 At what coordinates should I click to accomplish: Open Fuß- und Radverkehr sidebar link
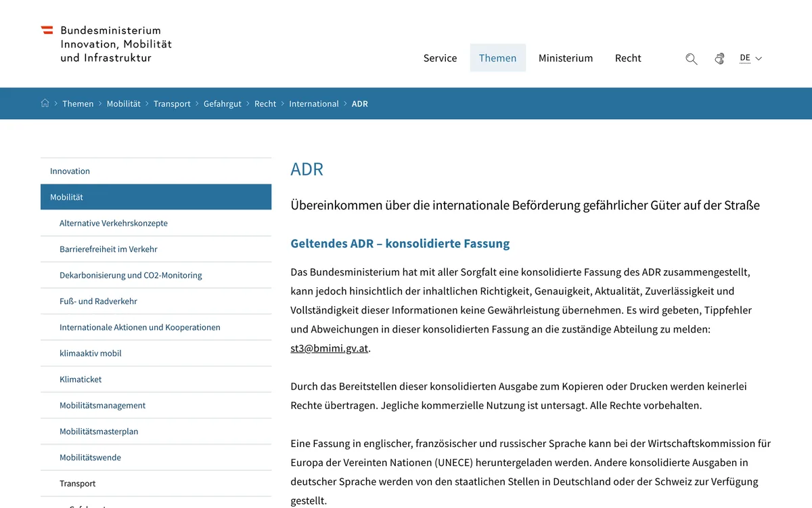pyautogui.click(x=156, y=301)
